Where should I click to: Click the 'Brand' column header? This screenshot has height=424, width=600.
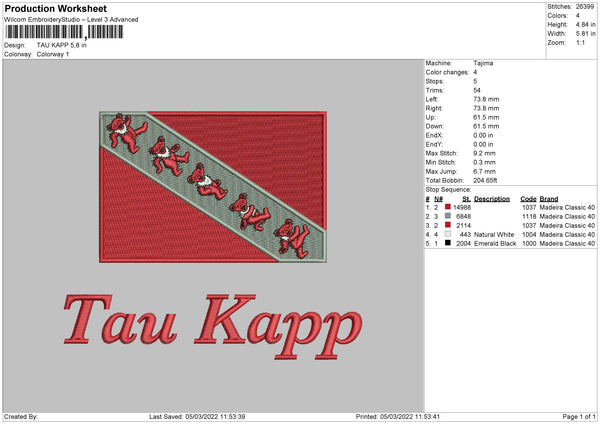(549, 199)
